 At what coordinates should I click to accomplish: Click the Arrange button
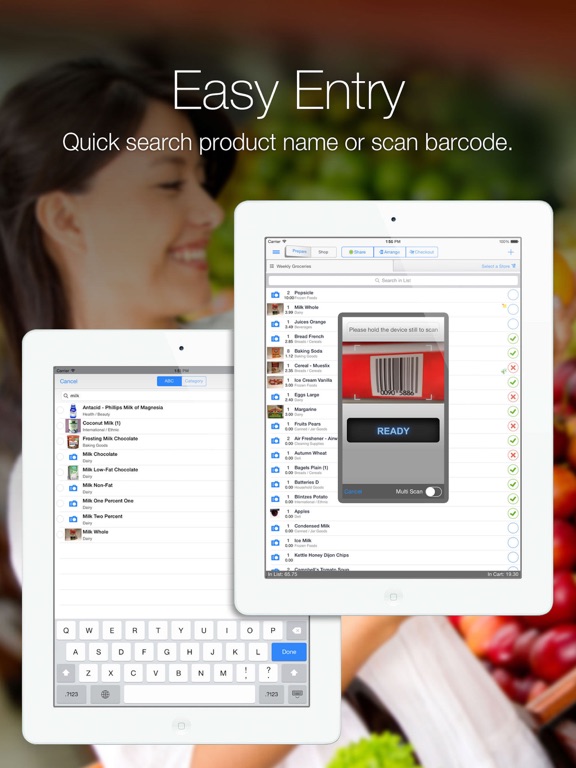[x=389, y=252]
